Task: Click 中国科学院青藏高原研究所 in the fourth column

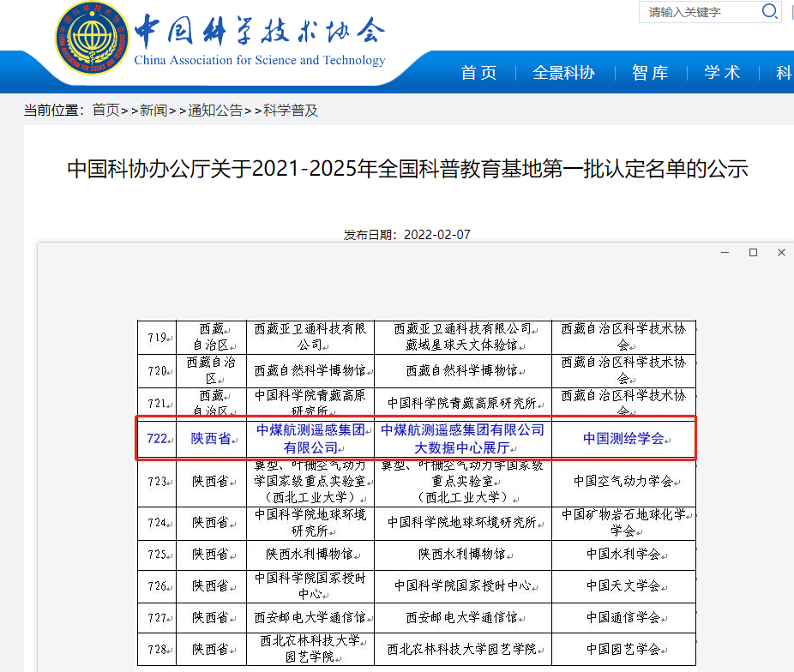Action: pyautogui.click(x=463, y=404)
